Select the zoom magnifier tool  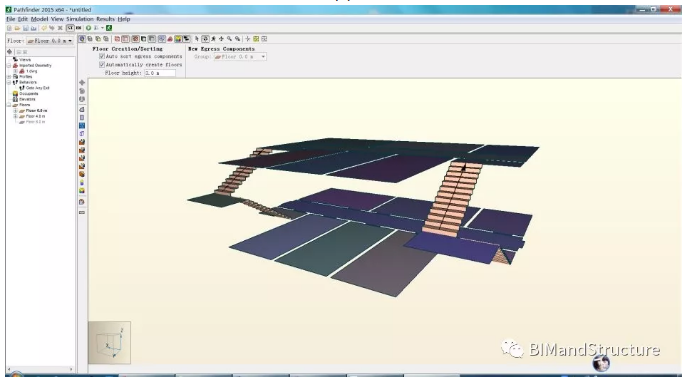tap(229, 39)
